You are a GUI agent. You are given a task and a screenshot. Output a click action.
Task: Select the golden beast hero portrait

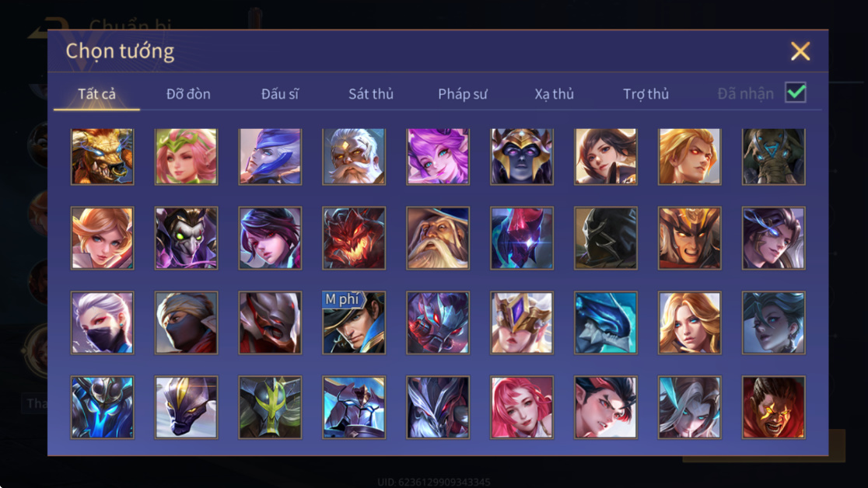click(103, 157)
